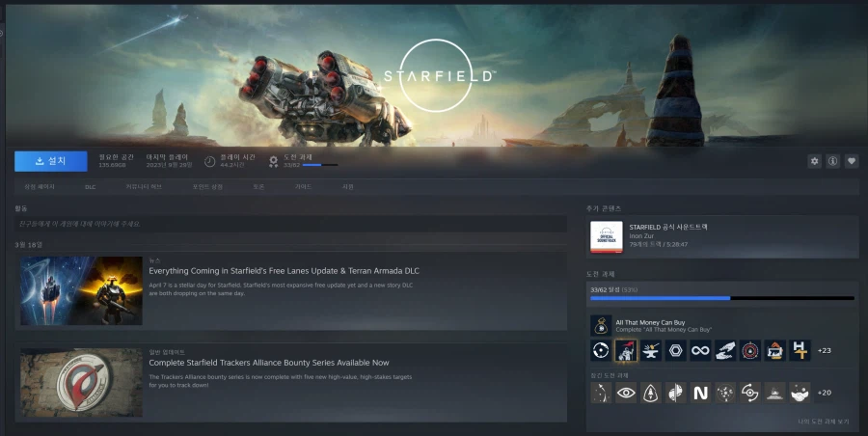
Task: Switch to the 커뮤니티 허브 tab
Action: click(144, 186)
